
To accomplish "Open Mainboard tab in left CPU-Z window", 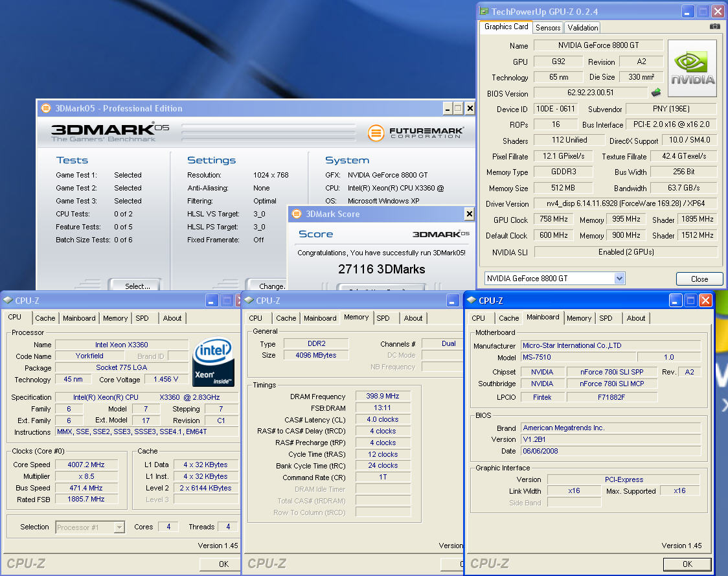I will coord(79,318).
